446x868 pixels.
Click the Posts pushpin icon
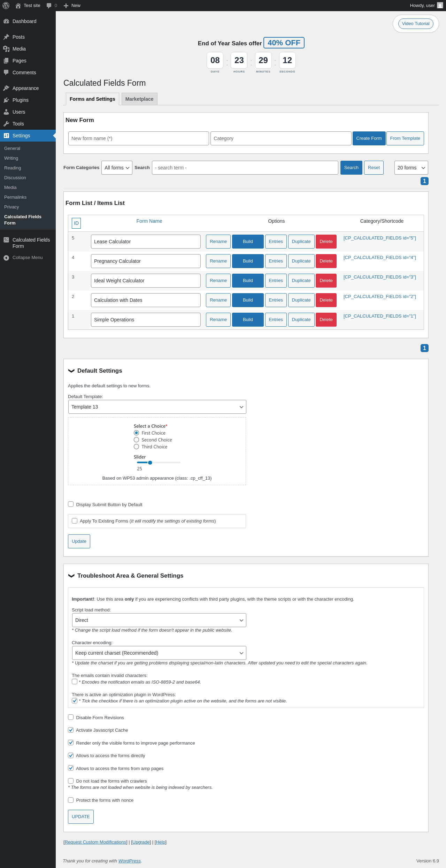pos(6,37)
